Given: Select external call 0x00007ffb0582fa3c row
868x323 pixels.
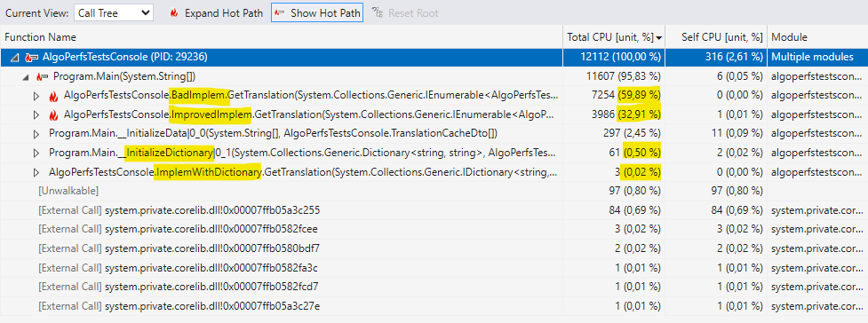Looking at the screenshot, I should coord(434,268).
